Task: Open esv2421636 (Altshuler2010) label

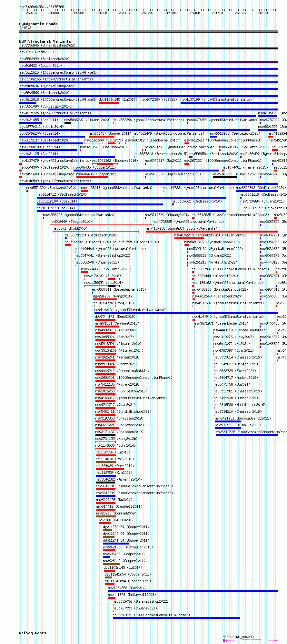Action: 128,547
